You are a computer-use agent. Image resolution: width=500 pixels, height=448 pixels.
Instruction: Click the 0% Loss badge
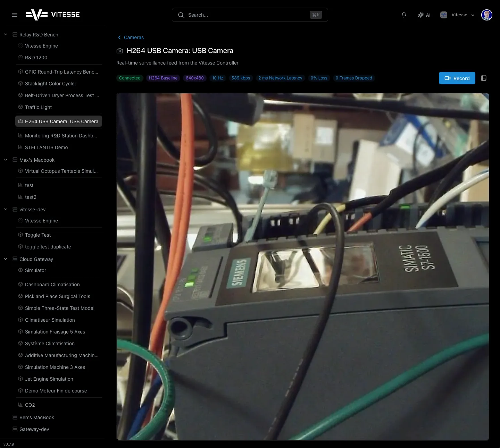(x=319, y=78)
